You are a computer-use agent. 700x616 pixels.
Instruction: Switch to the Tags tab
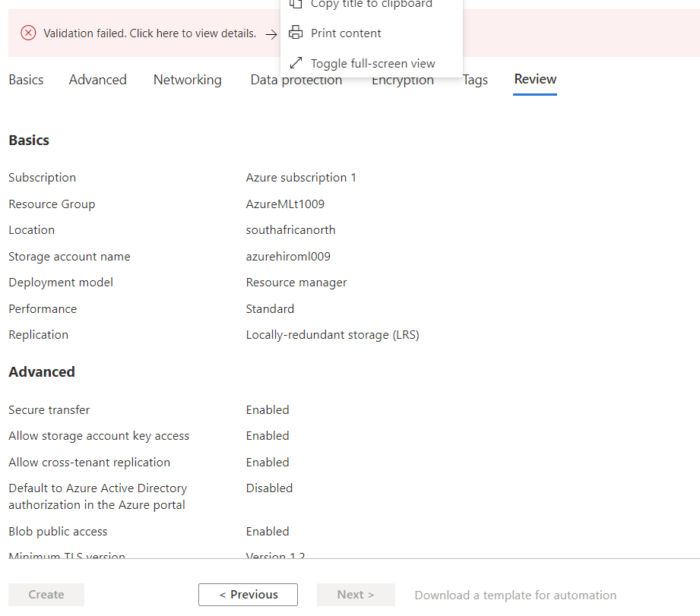coord(475,80)
